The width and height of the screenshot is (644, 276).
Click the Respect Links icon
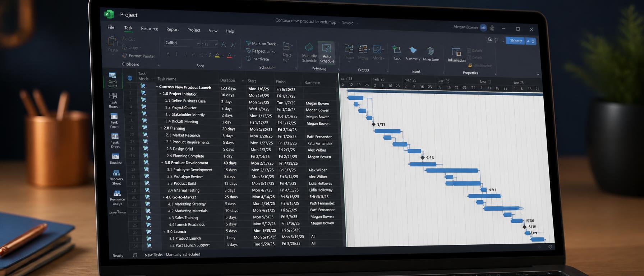point(248,51)
